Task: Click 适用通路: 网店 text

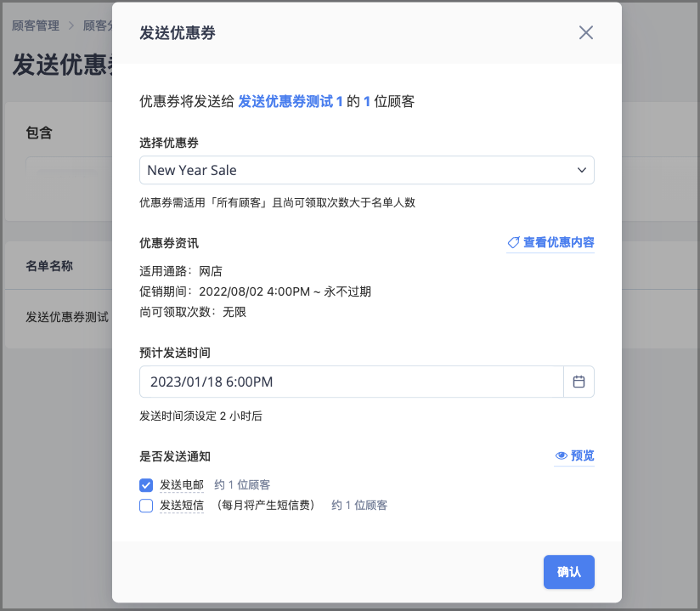Action: tap(181, 271)
